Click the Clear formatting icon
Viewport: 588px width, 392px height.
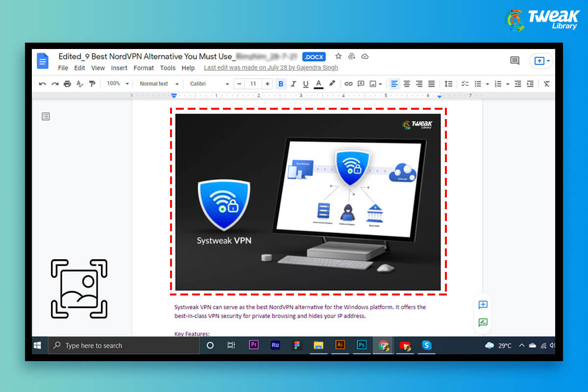click(x=547, y=84)
